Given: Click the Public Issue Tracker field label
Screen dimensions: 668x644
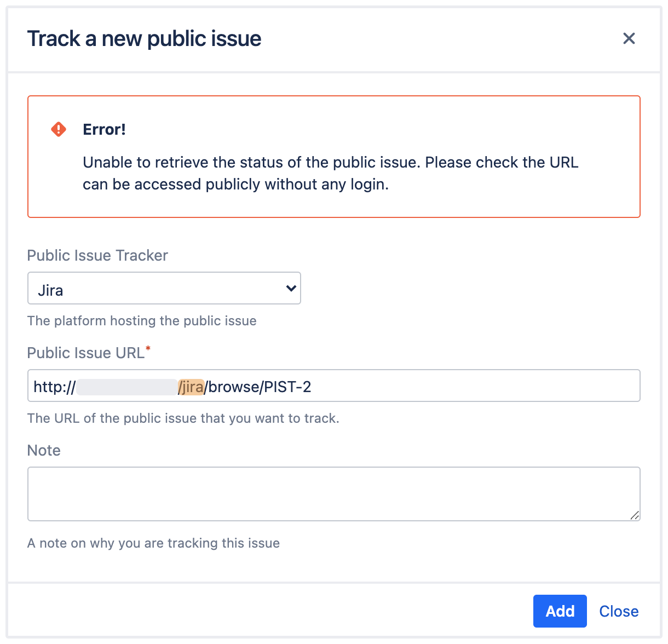Looking at the screenshot, I should 97,255.
